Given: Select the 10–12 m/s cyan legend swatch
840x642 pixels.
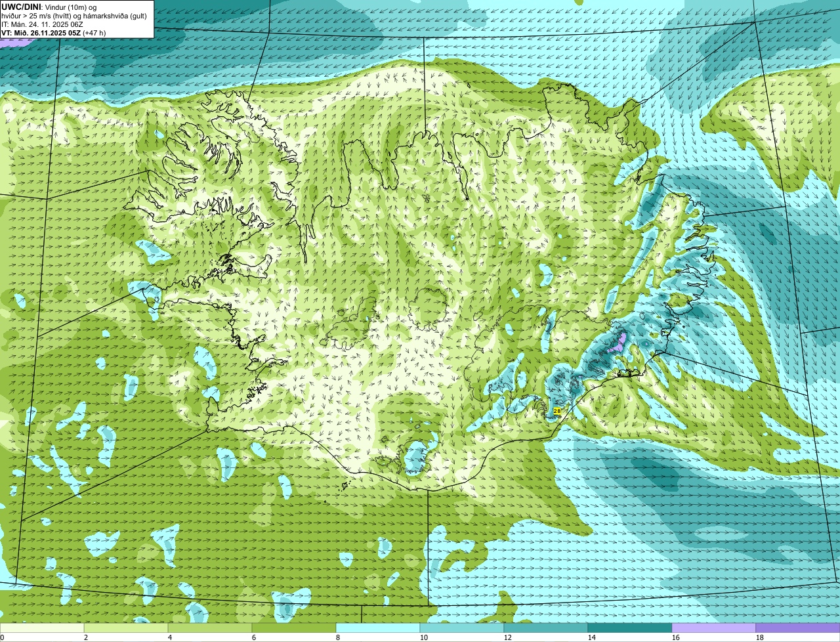Looking at the screenshot, I should point(462,628).
